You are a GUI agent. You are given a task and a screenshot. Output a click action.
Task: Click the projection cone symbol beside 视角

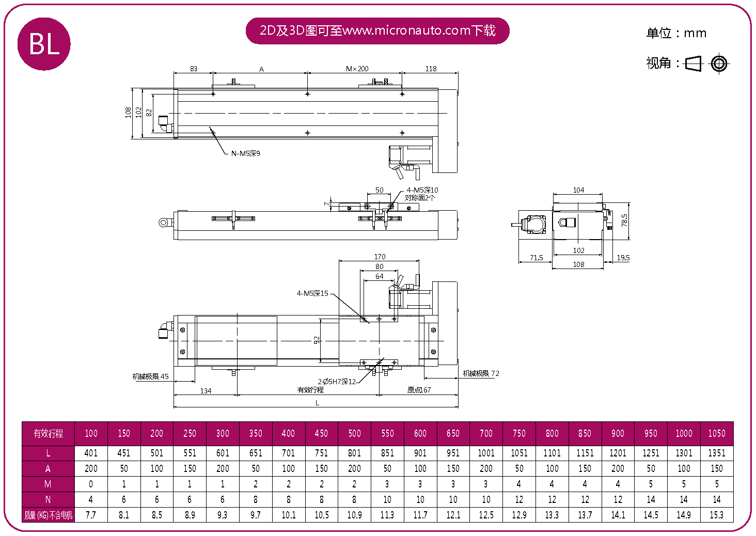(x=694, y=64)
